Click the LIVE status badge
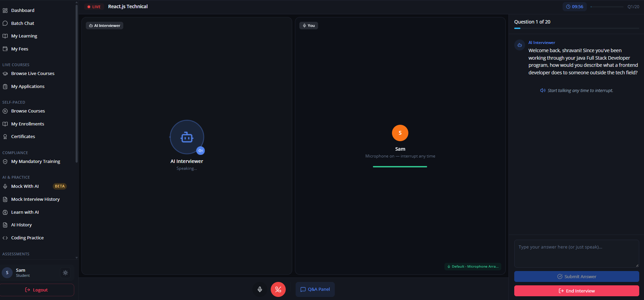Viewport: 644px width, 300px height. pos(94,7)
